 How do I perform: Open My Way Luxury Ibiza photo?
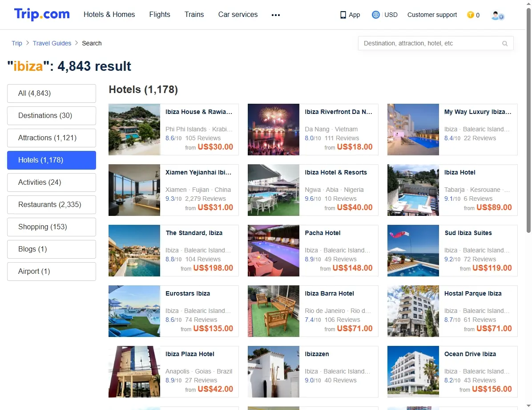click(x=413, y=130)
